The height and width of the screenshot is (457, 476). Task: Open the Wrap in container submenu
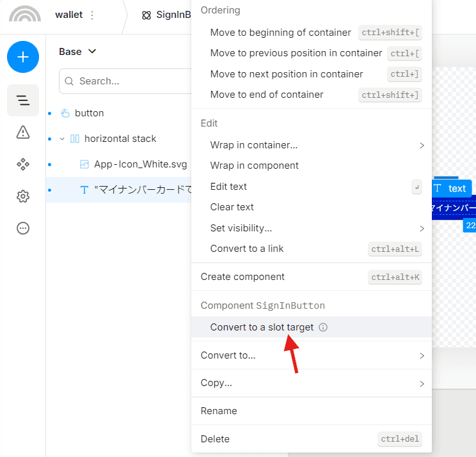(312, 145)
